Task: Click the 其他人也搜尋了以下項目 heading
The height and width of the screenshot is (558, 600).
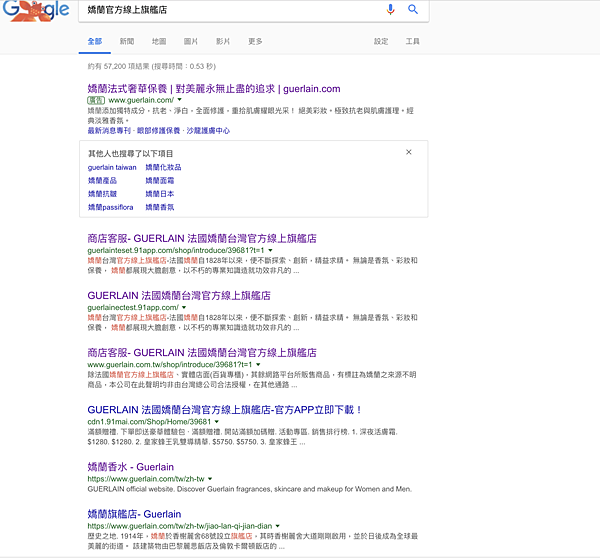Action: coord(130,154)
